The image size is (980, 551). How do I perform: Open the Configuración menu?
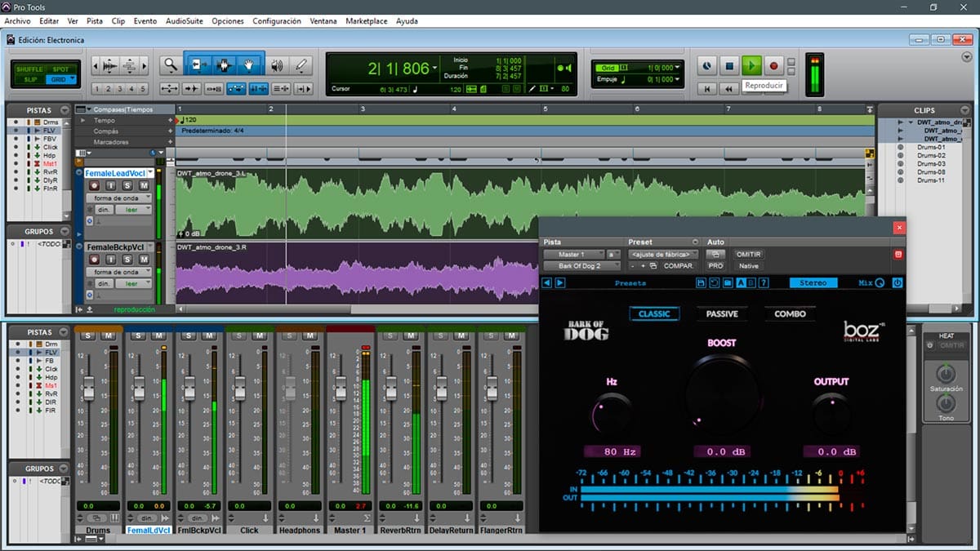pyautogui.click(x=277, y=20)
